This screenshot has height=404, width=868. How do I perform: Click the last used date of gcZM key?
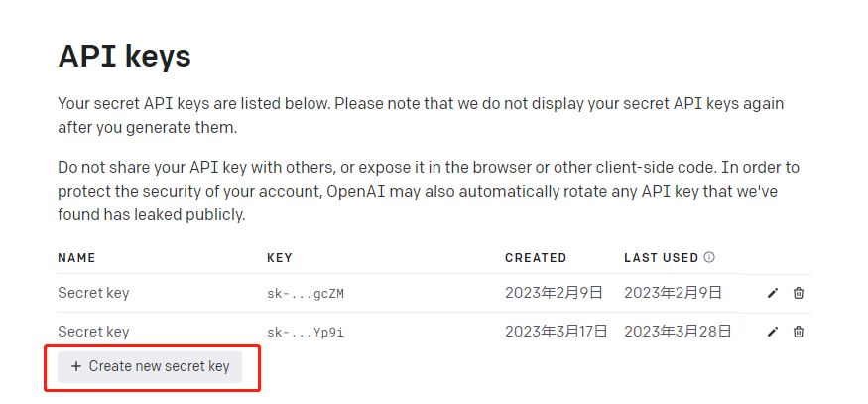[674, 293]
